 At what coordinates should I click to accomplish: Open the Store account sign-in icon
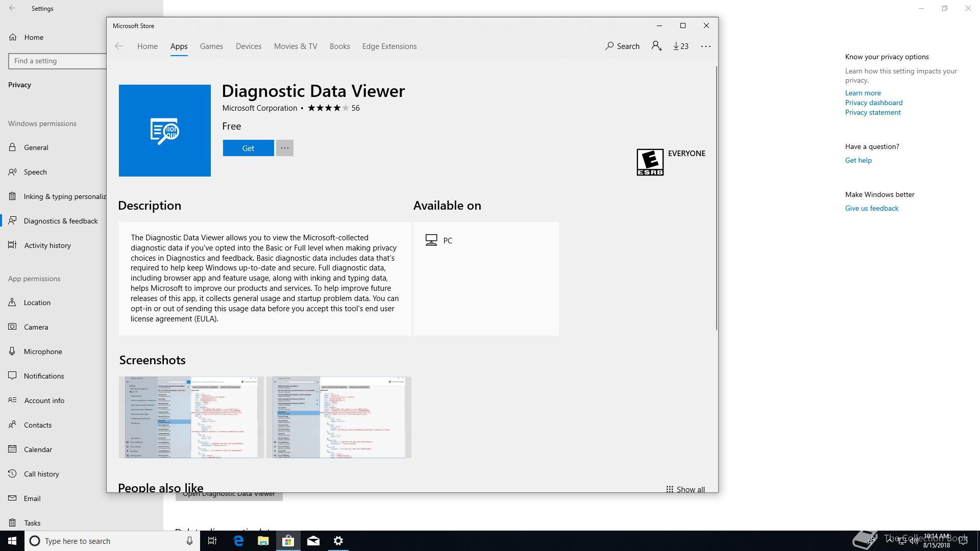tap(656, 46)
